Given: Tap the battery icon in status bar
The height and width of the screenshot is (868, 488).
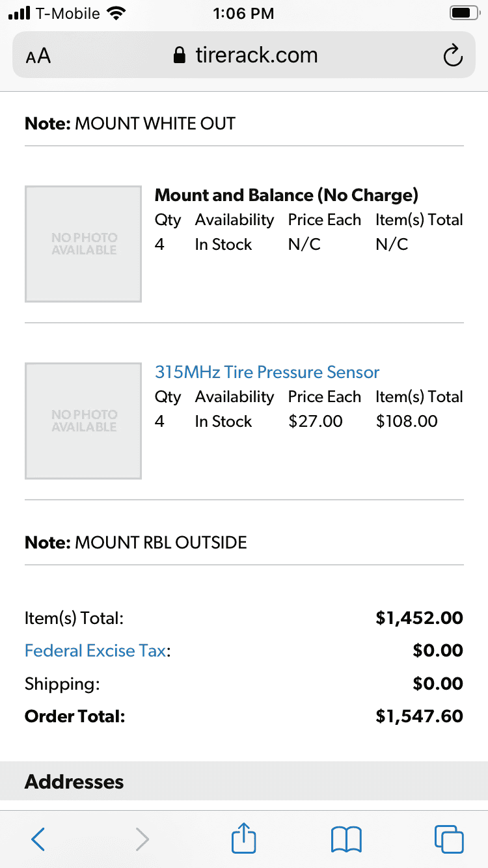Looking at the screenshot, I should pyautogui.click(x=464, y=13).
